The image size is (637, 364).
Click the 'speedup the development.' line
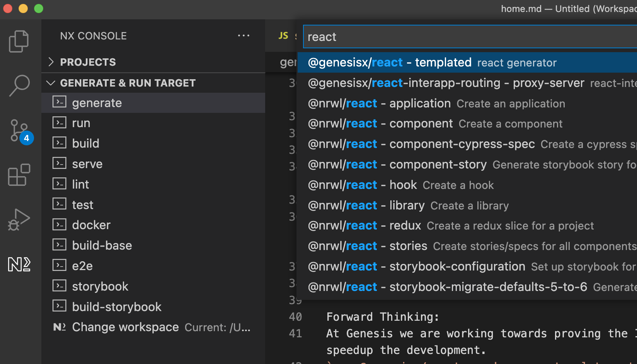[406, 350]
